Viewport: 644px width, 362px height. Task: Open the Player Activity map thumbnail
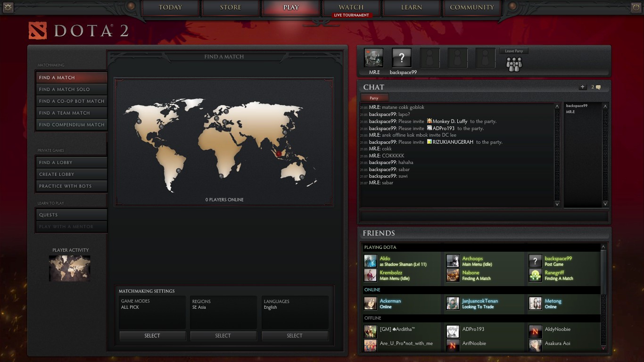[70, 268]
